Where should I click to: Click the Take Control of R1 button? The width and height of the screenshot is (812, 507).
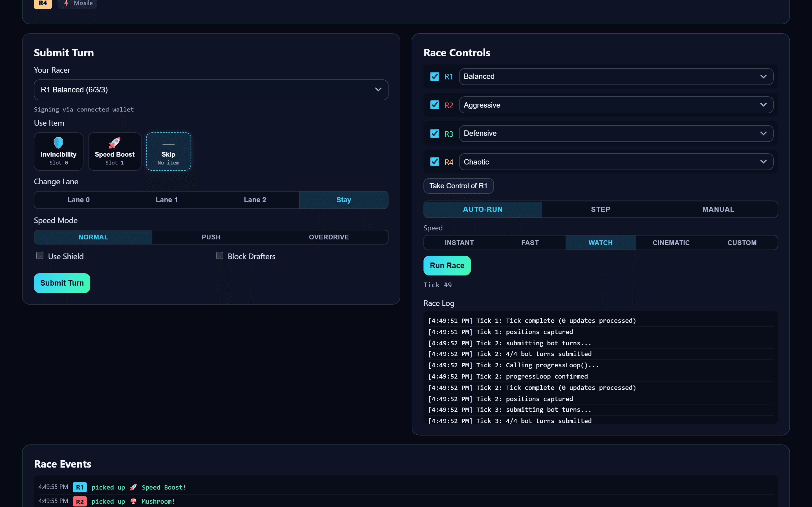pyautogui.click(x=458, y=186)
